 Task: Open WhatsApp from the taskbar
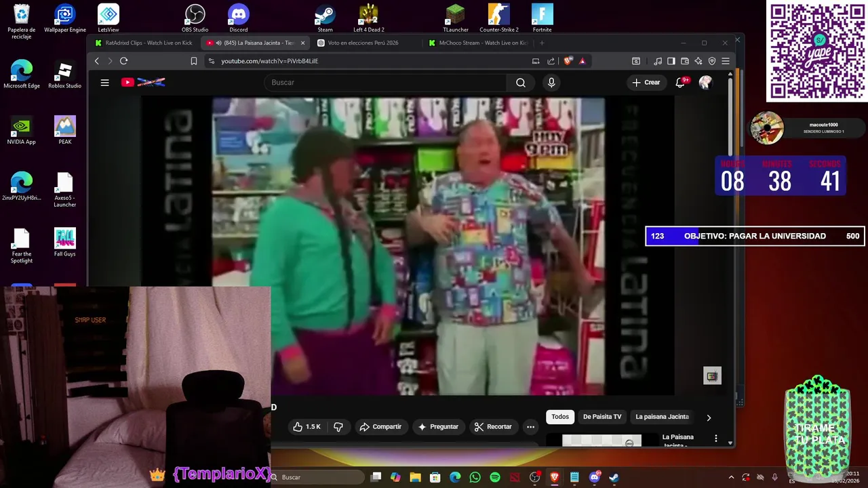point(475,477)
